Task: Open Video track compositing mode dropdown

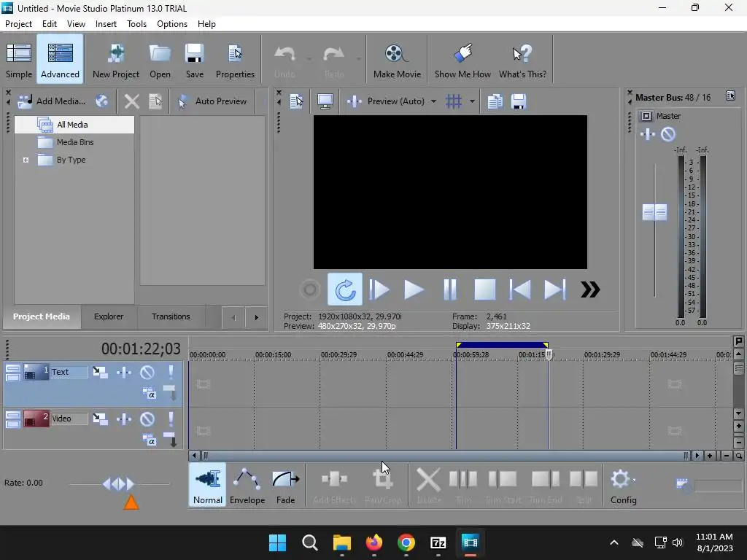Action: pyautogui.click(x=149, y=440)
